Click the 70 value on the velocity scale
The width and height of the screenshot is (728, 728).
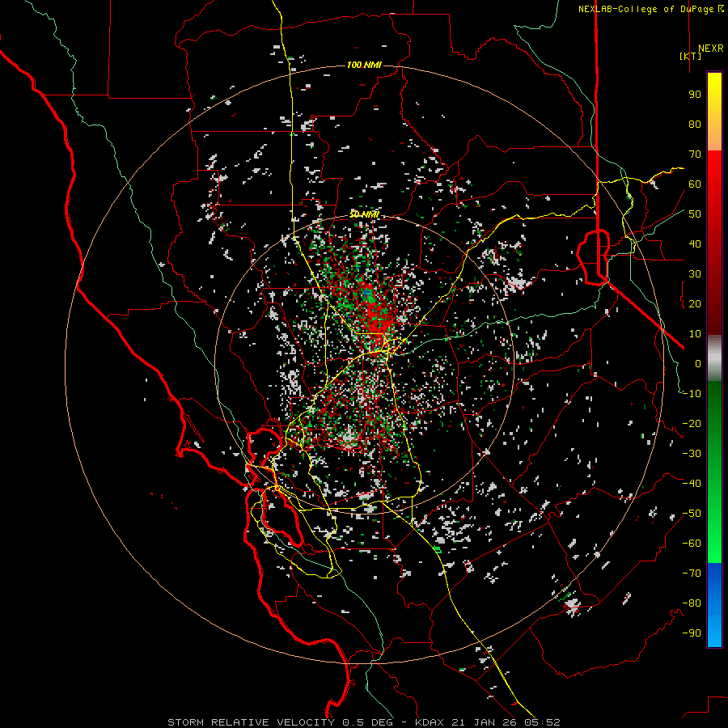click(x=695, y=154)
